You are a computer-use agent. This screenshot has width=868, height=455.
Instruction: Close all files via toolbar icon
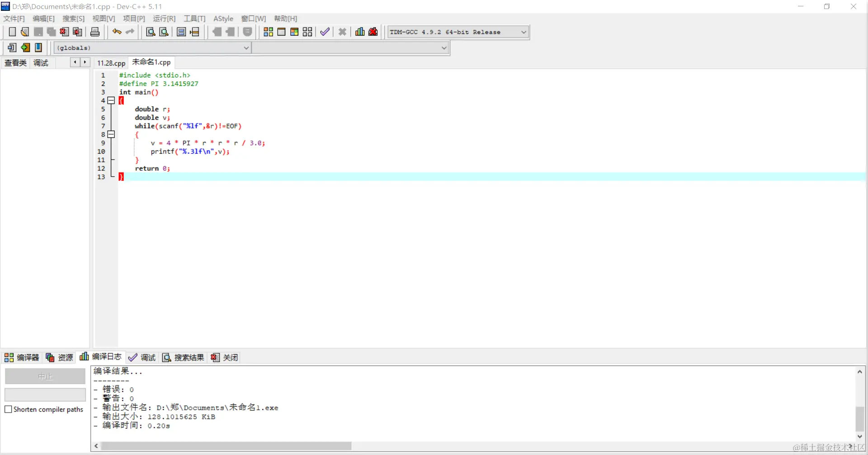pyautogui.click(x=78, y=32)
